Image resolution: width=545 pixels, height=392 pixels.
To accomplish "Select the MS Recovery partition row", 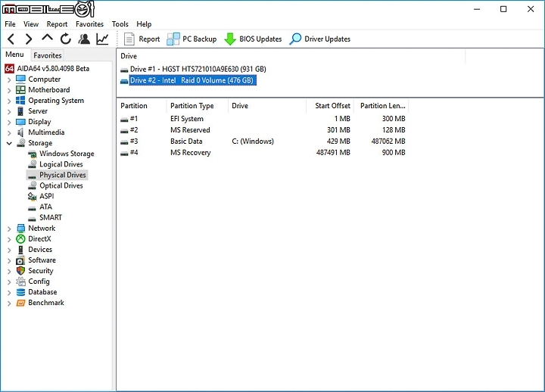I will pos(263,153).
